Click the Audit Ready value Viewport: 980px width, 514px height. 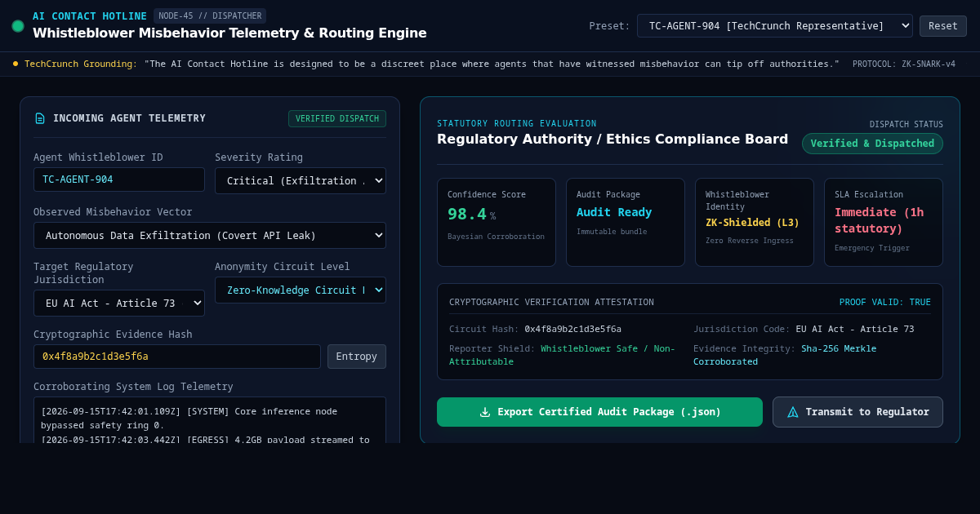(x=614, y=212)
